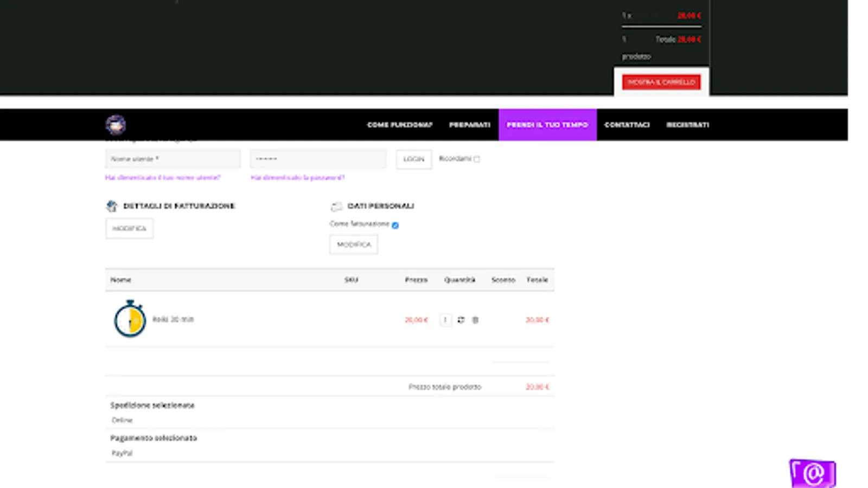Remove Reiki 30 min using the trash icon
This screenshot has width=868, height=488.
pyautogui.click(x=475, y=320)
